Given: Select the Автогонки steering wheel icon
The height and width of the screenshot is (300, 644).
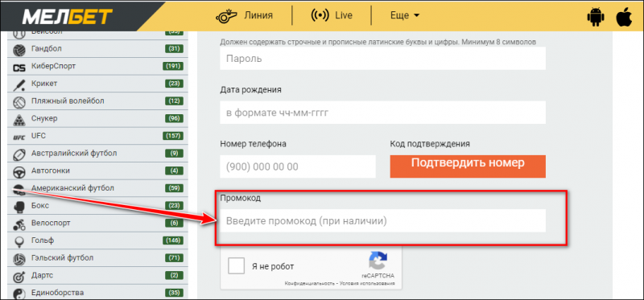Looking at the screenshot, I should point(19,171).
